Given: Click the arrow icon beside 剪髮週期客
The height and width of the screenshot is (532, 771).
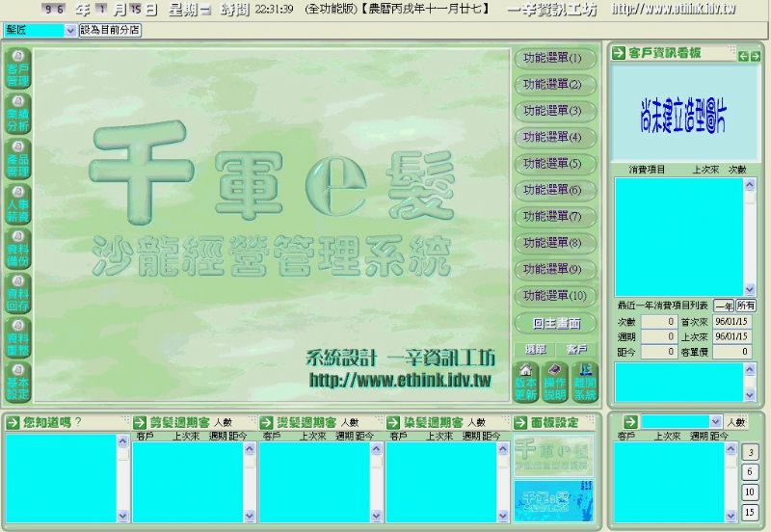Looking at the screenshot, I should coord(140,422).
